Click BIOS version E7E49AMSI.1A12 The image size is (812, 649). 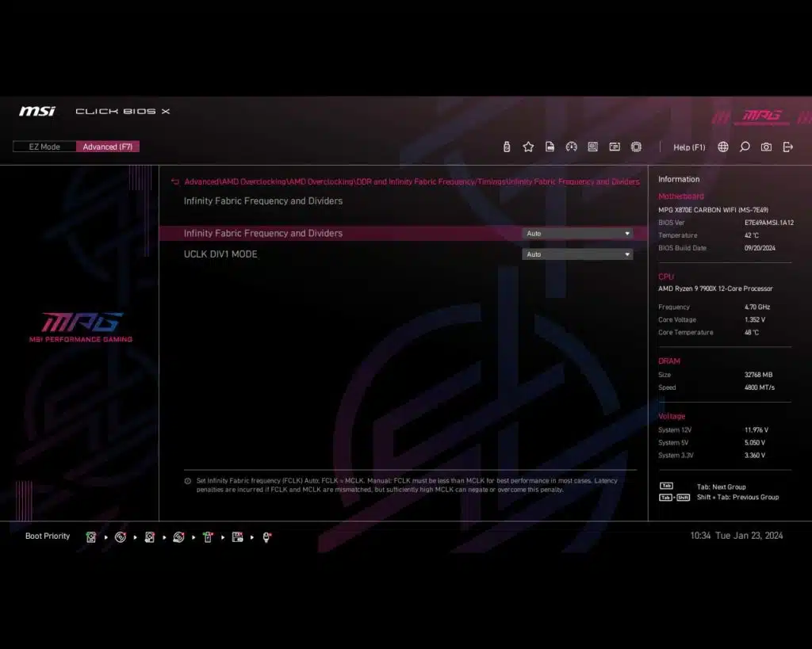point(769,223)
